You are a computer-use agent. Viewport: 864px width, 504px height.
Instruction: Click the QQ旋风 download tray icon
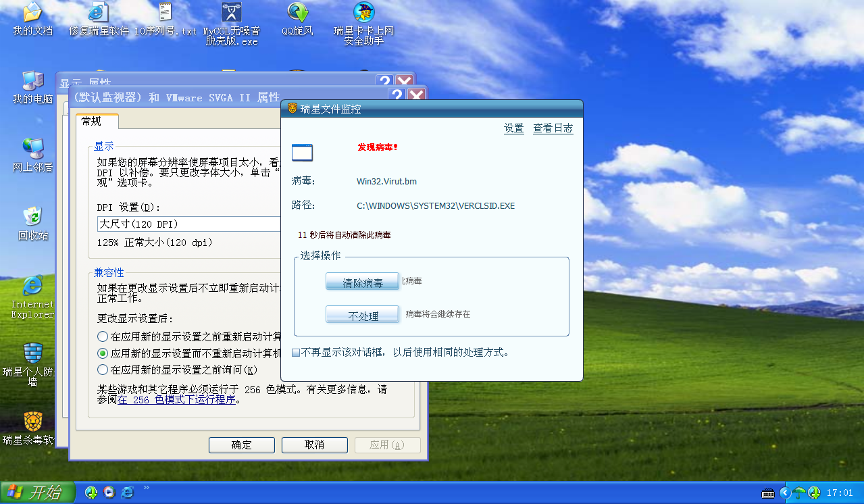814,493
